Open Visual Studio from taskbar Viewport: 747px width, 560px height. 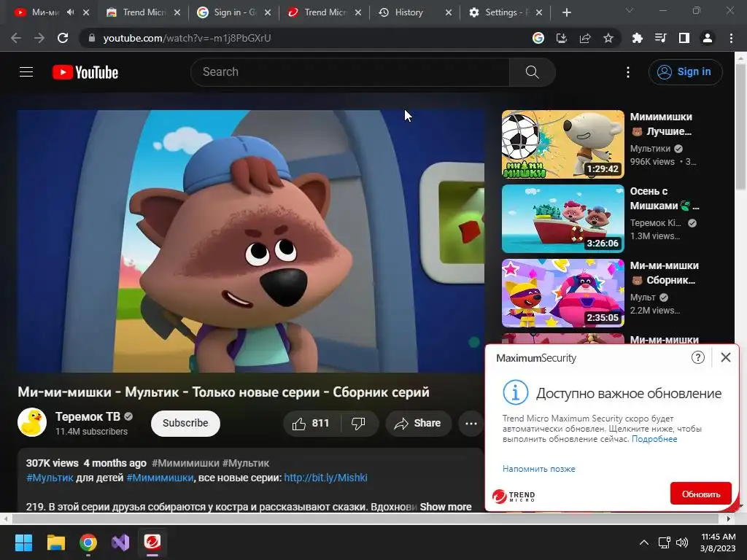point(120,542)
